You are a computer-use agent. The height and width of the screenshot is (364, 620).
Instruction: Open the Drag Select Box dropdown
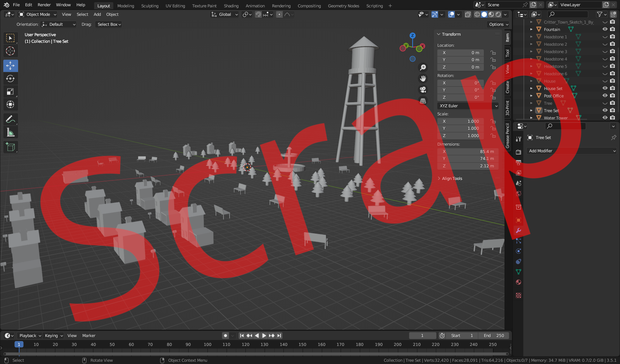click(x=109, y=24)
